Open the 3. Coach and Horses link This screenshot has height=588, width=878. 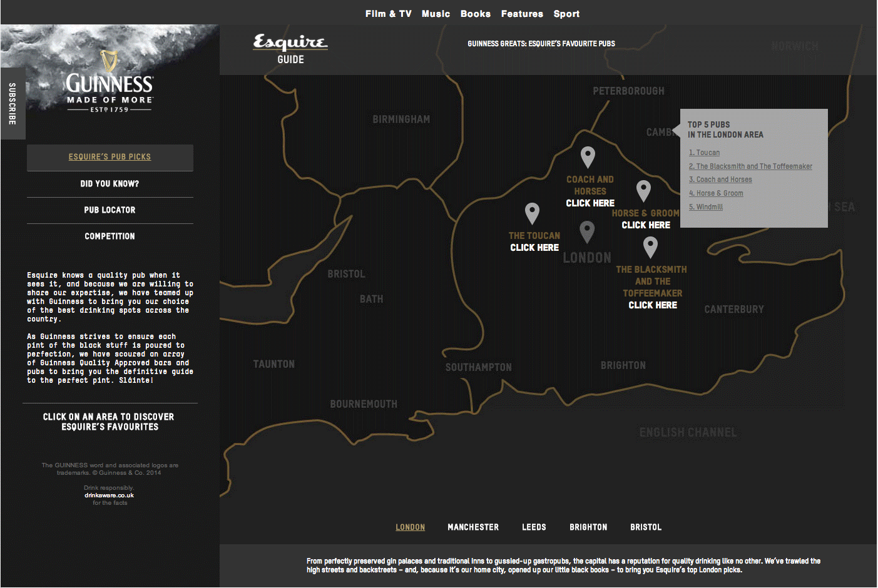click(720, 180)
